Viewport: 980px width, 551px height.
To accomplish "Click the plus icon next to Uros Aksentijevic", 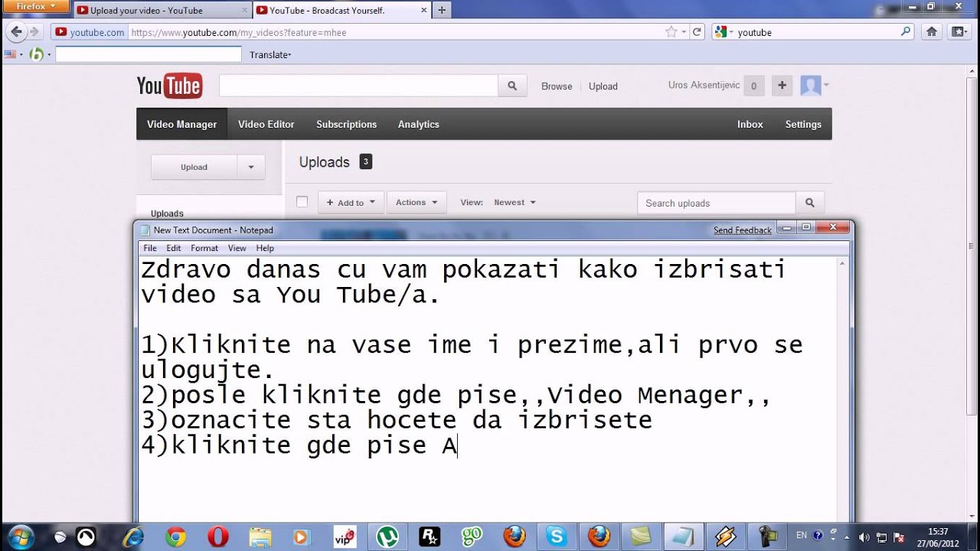I will [782, 86].
